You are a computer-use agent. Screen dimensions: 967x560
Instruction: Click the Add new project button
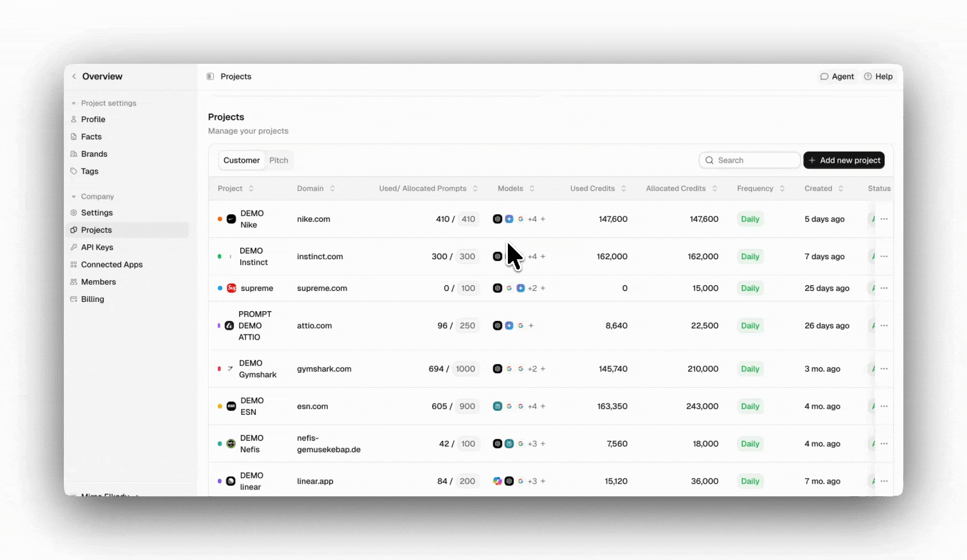844,160
